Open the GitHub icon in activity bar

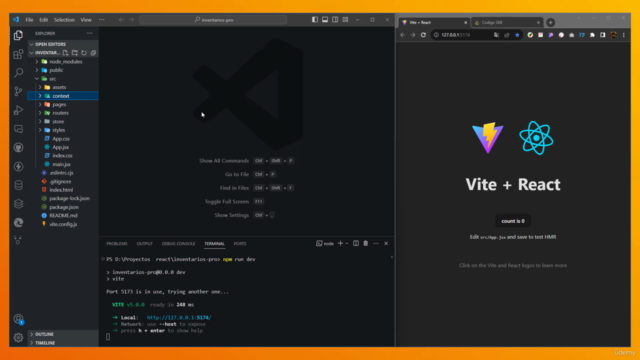click(18, 147)
